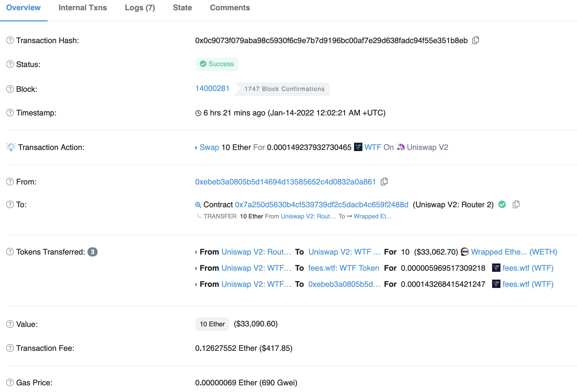Open block 14000281 link
This screenshot has width=577, height=392.
click(x=212, y=88)
